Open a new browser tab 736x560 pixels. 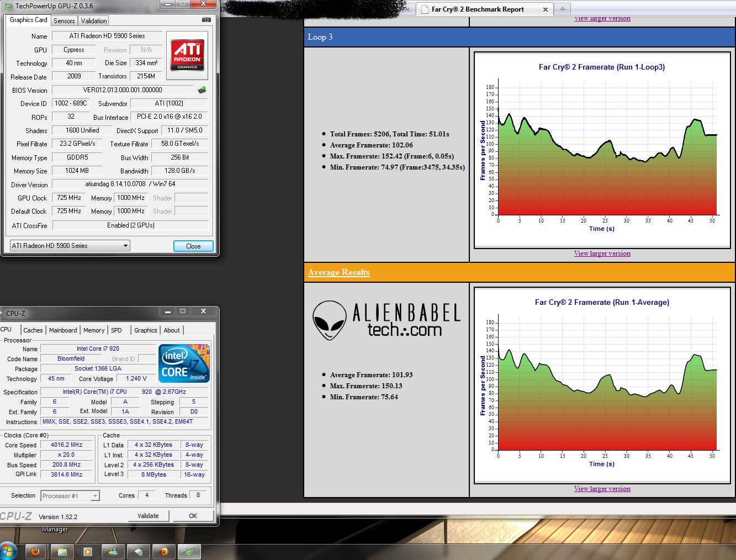(x=563, y=9)
